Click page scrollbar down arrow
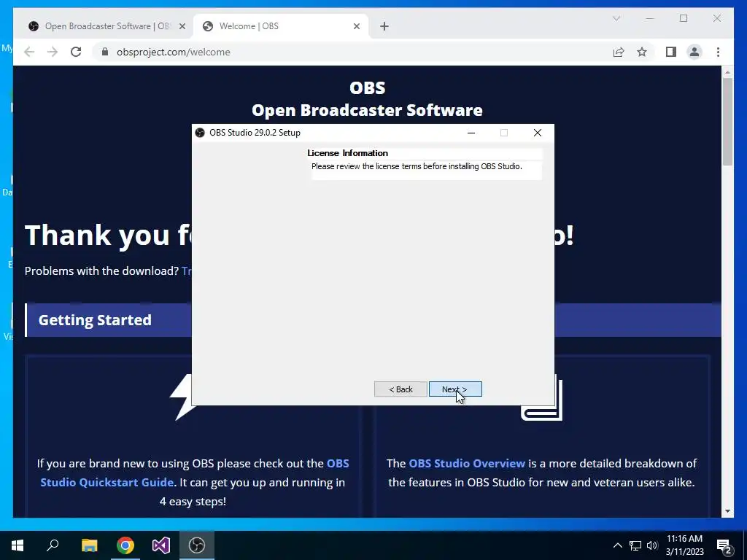The height and width of the screenshot is (560, 747). click(x=727, y=511)
